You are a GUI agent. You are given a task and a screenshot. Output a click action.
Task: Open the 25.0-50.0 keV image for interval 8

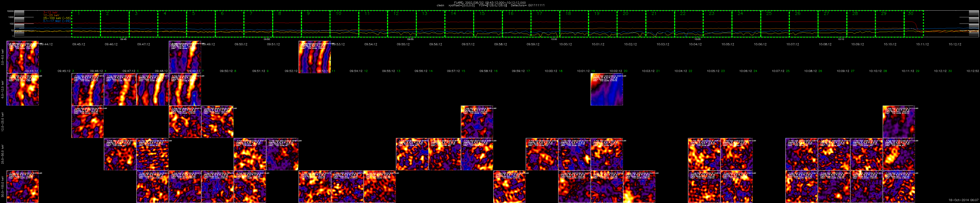[x=250, y=154]
